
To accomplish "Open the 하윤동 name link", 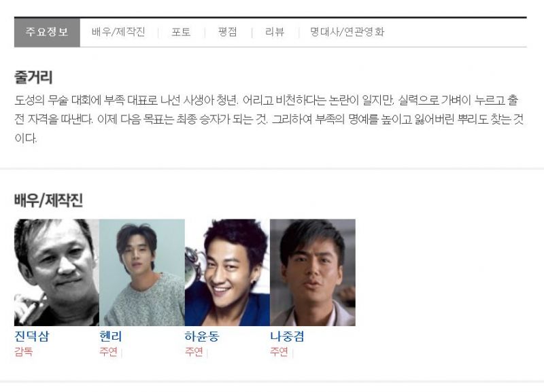I will (202, 336).
